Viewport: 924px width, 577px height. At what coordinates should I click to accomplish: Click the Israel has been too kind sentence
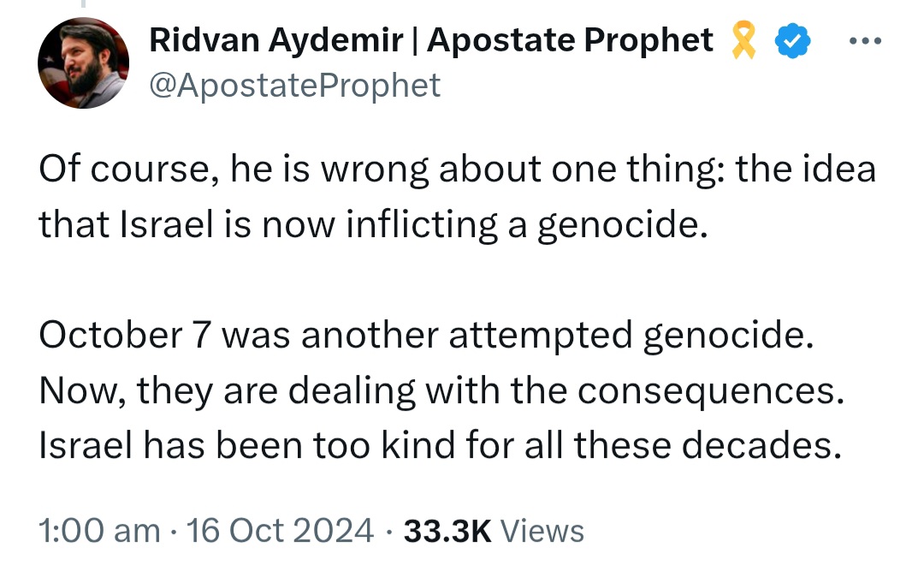click(x=441, y=445)
